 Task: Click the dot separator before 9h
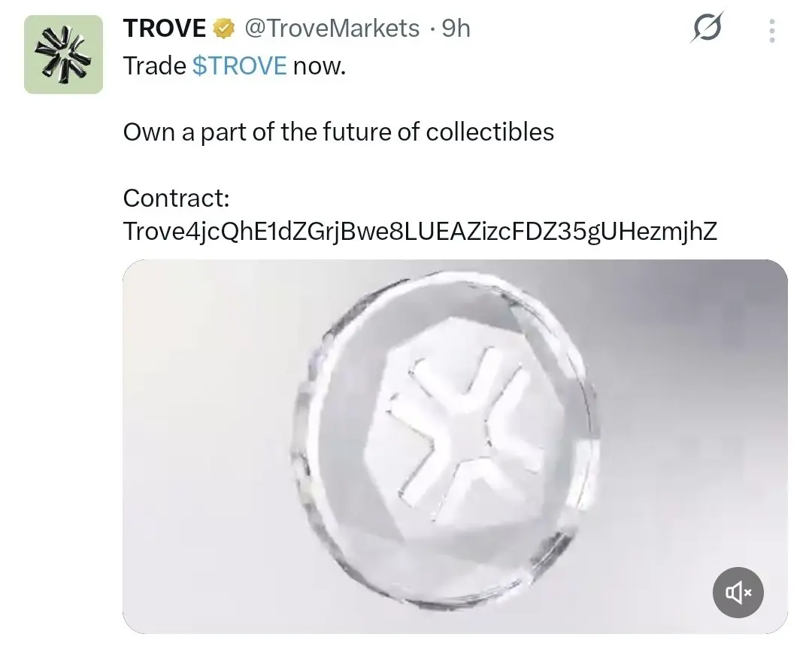(431, 29)
